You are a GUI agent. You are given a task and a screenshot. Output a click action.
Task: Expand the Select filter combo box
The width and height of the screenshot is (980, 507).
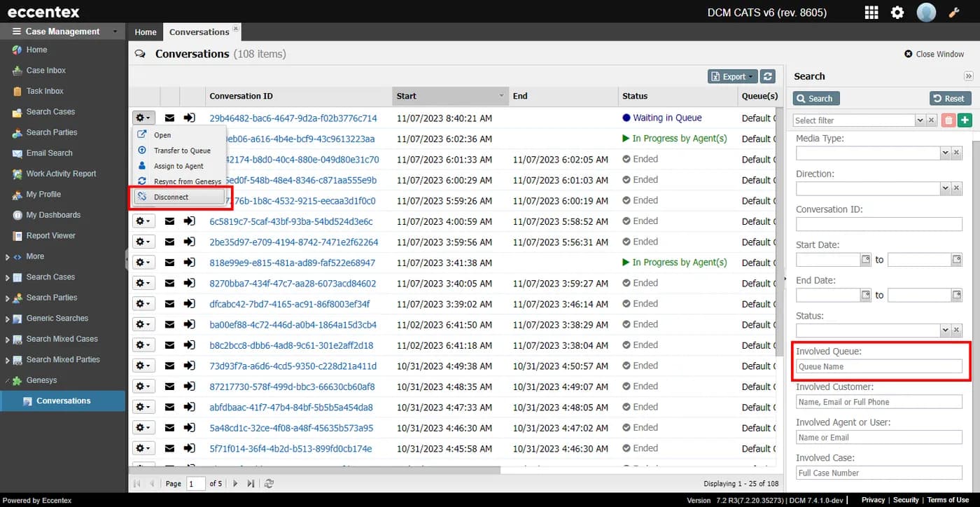click(920, 120)
